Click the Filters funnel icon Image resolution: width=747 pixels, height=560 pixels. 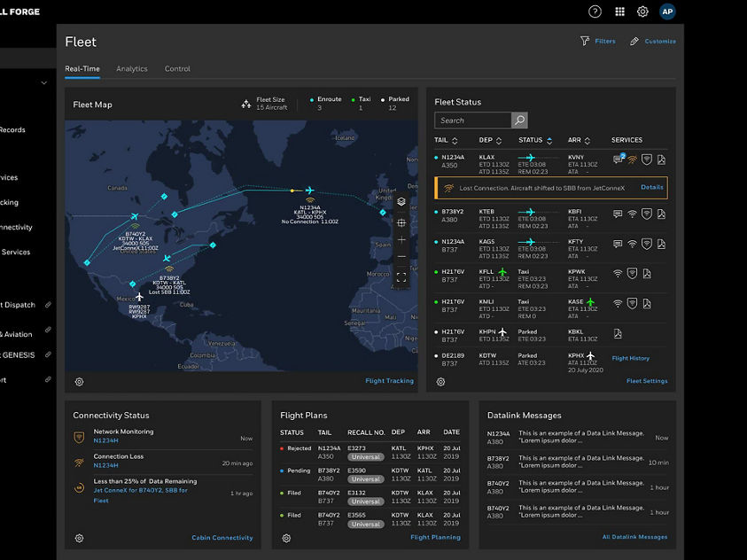585,41
